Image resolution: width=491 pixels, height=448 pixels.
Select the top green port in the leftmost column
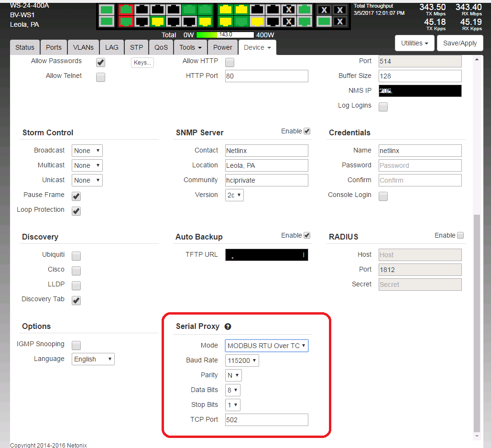107,9
